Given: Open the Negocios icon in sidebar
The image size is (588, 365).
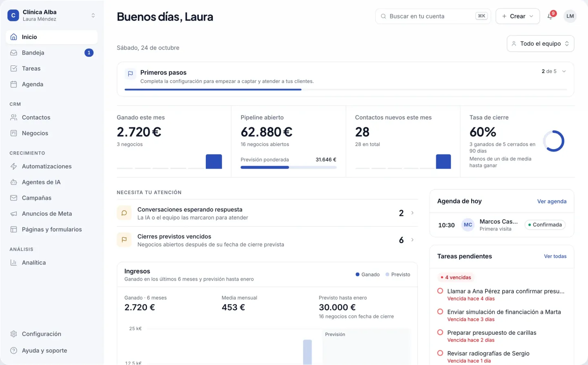Looking at the screenshot, I should coord(13,133).
